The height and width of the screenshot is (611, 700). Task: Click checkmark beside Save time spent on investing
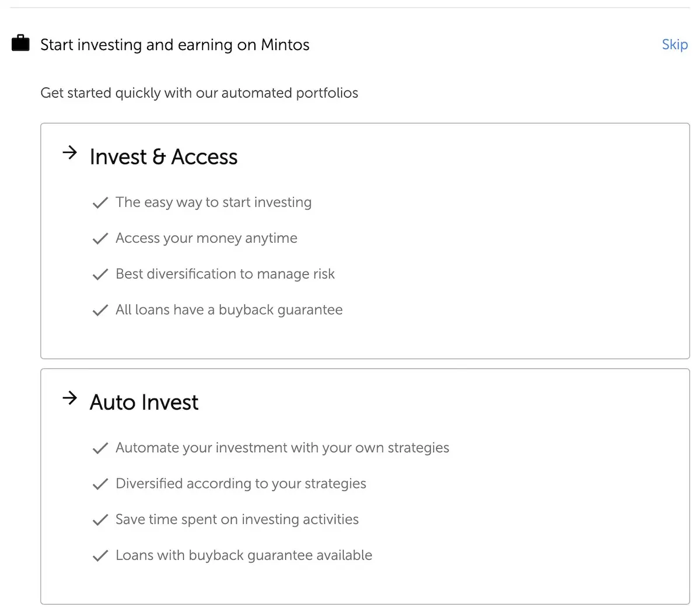[100, 520]
